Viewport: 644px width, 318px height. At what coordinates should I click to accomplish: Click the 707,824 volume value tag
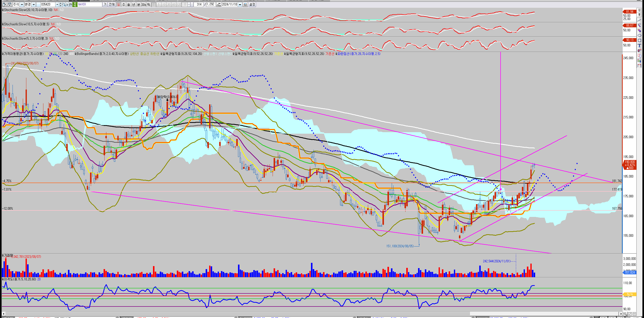click(x=629, y=272)
